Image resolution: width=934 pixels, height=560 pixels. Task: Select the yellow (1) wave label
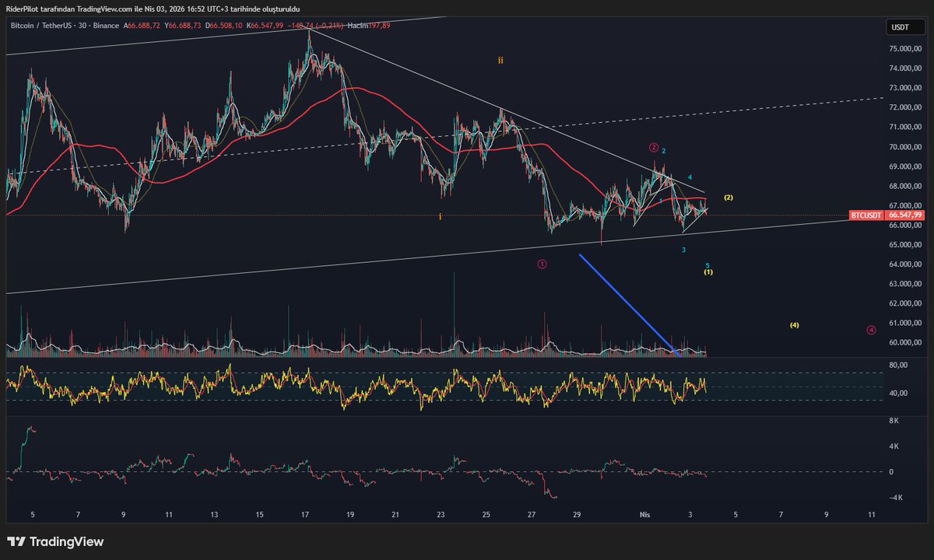[x=708, y=272]
